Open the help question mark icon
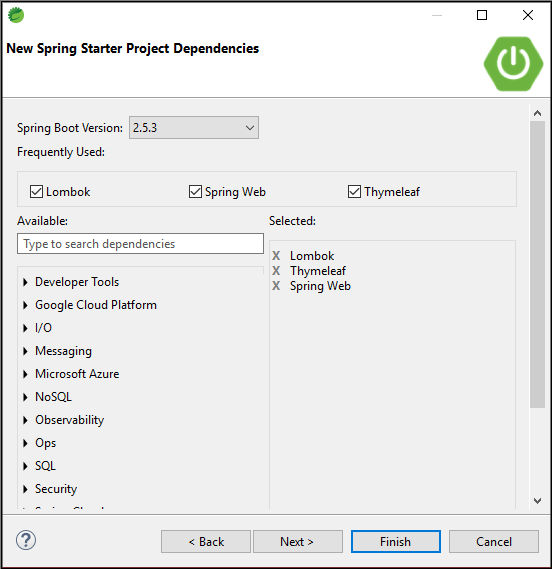 (x=26, y=540)
